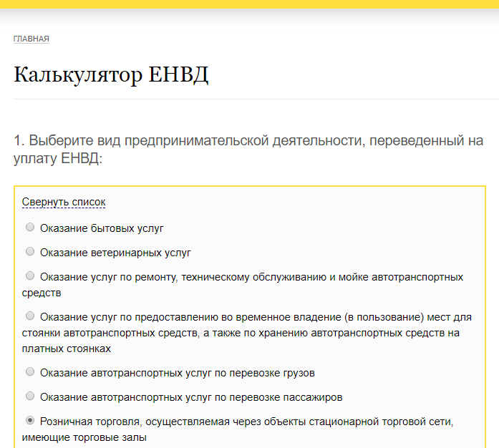The width and height of the screenshot is (499, 448).
Task: Click the text Оказание бытовых услуг
Action: 102,228
